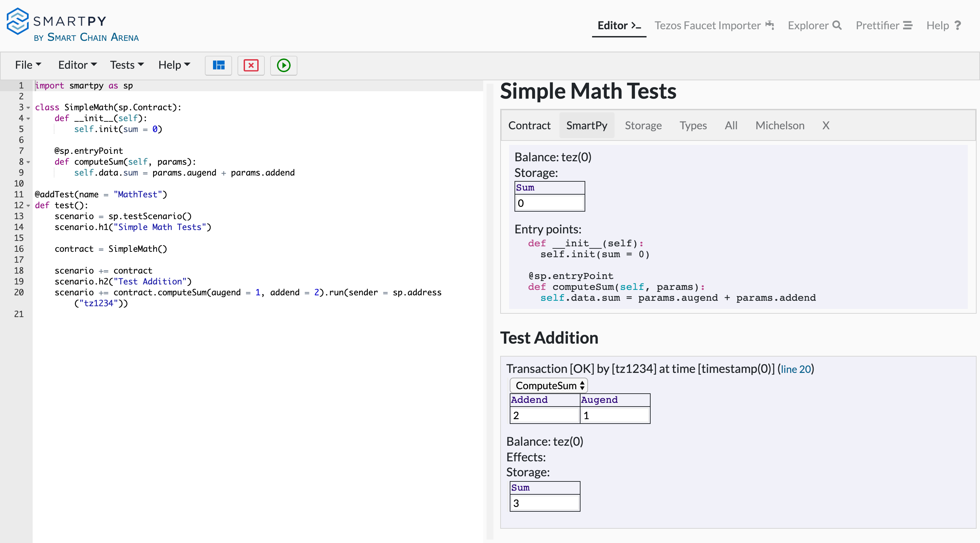Switch to the Michelson tab
This screenshot has width=980, height=543.
pyautogui.click(x=780, y=126)
